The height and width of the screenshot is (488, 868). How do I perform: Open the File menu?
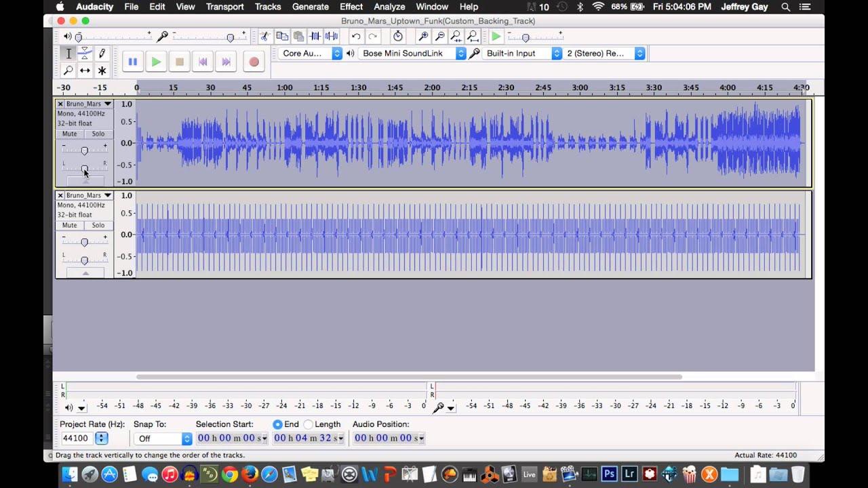[132, 7]
